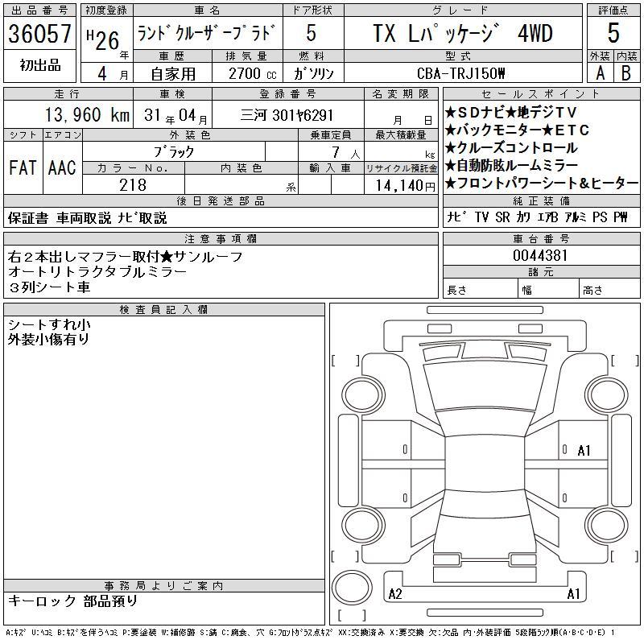
Task: Select grade TX Lパッケージ 4WD
Action: [x=463, y=33]
